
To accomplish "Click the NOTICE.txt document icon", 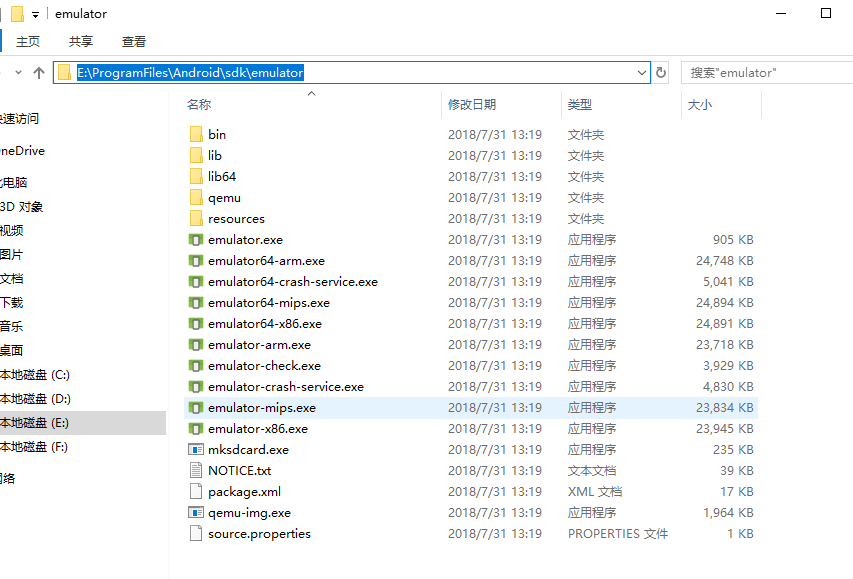I will pos(196,471).
